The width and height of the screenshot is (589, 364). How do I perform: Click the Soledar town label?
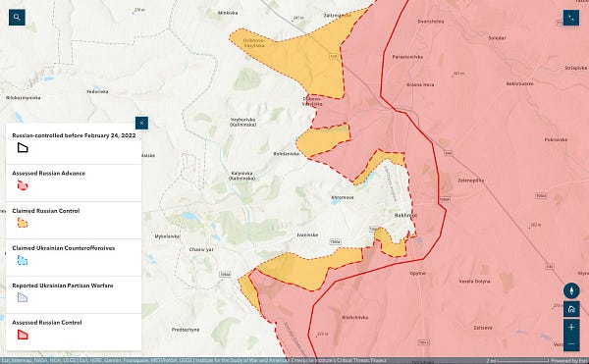tap(497, 38)
